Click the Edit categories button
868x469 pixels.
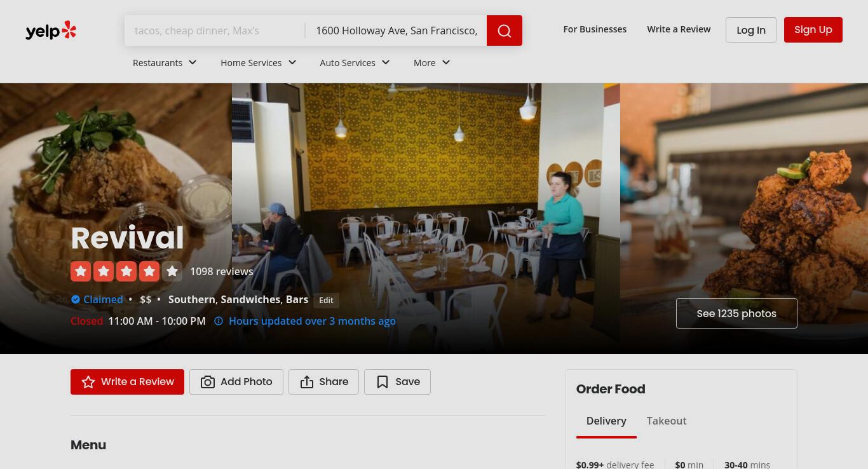tap(326, 300)
